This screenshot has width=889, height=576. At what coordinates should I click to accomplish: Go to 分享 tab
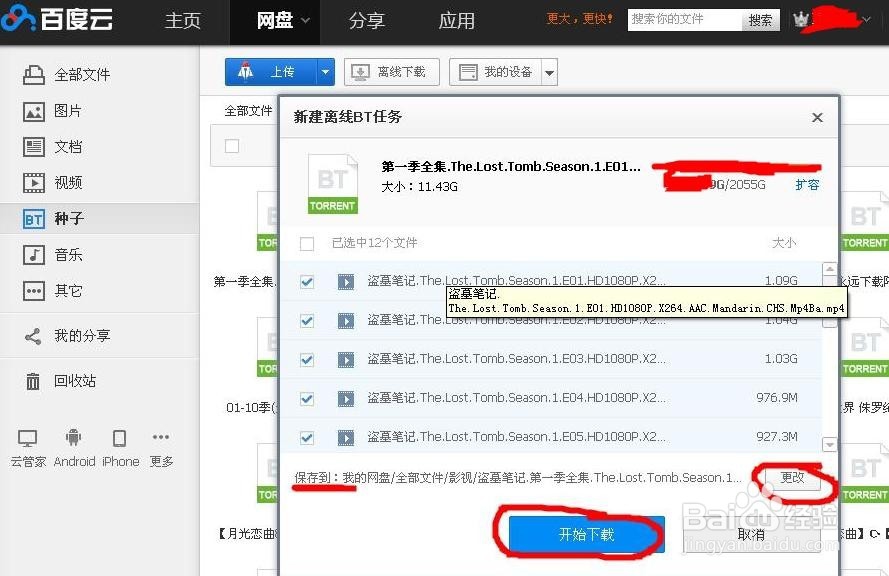pos(366,21)
